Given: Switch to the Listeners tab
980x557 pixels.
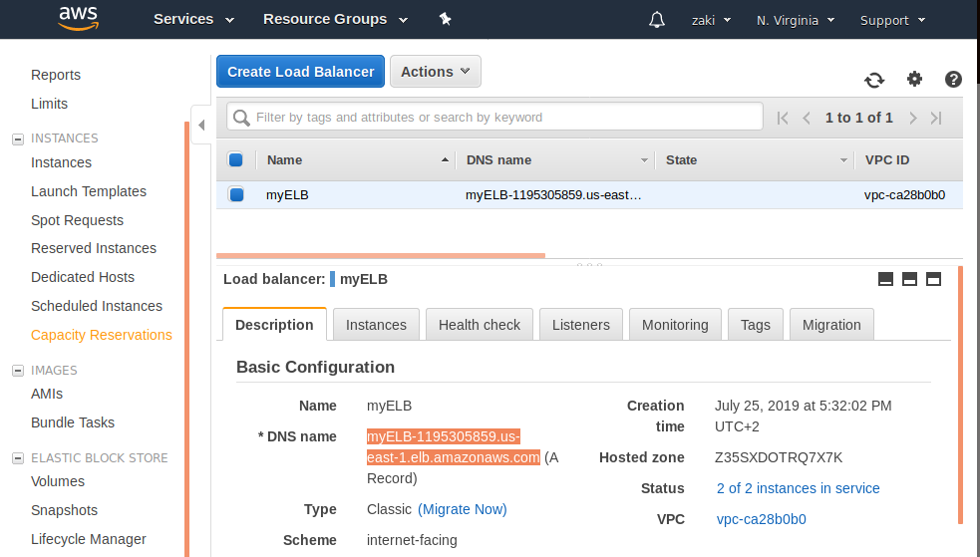Looking at the screenshot, I should coord(581,325).
